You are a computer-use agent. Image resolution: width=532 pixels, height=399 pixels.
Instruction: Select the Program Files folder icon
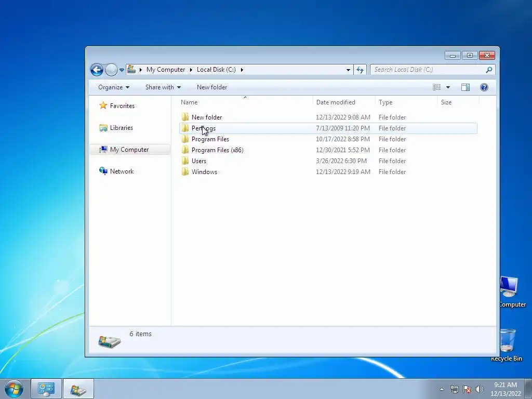pyautogui.click(x=185, y=139)
